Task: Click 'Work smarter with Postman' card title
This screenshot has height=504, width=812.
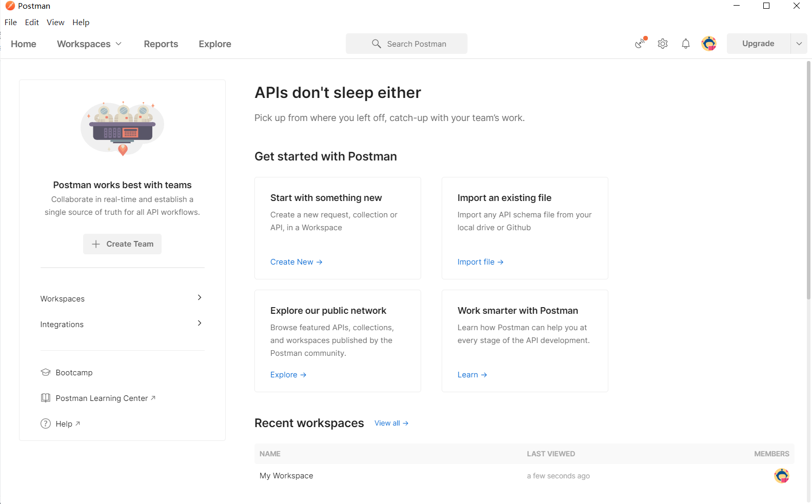Action: coord(518,311)
